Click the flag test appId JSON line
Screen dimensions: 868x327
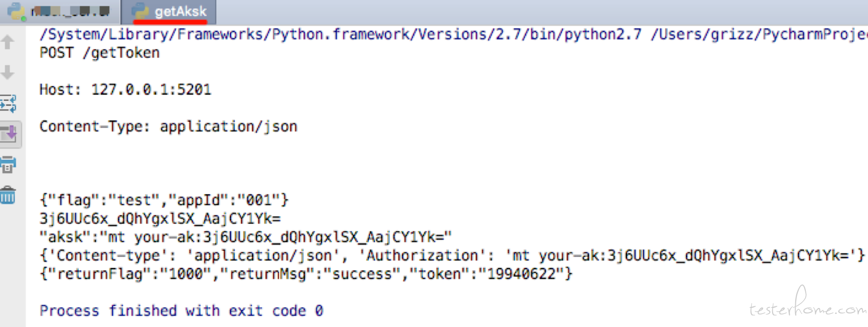click(x=164, y=200)
